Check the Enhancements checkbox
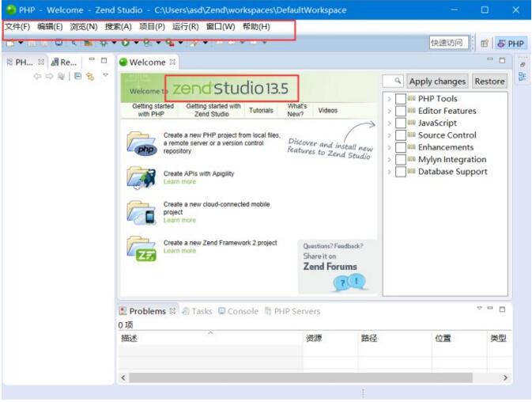This screenshot has height=402, width=532. coord(401,147)
